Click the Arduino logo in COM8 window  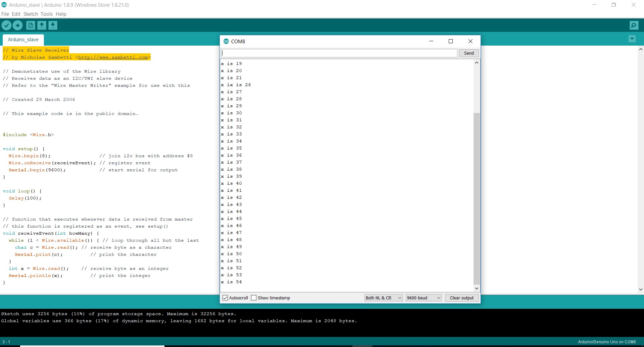(x=226, y=41)
